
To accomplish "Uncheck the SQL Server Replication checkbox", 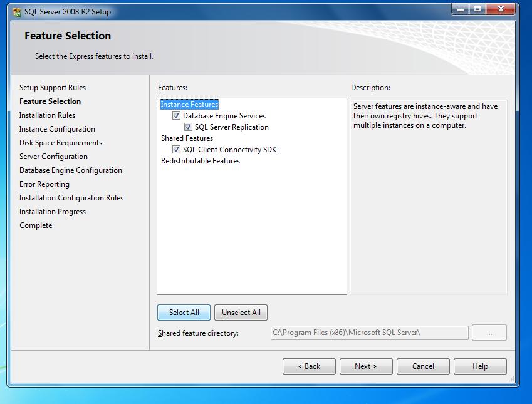I will pyautogui.click(x=188, y=127).
